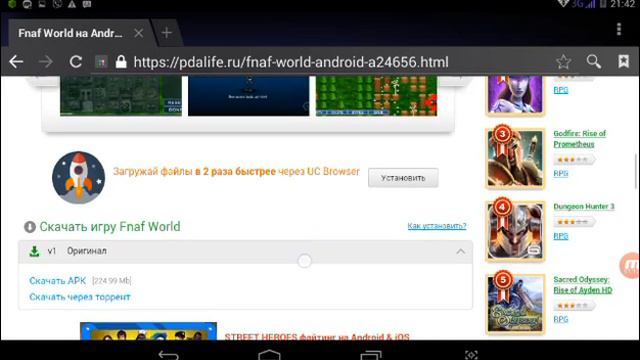
Task: Go back with browser back arrow
Action: 16,62
